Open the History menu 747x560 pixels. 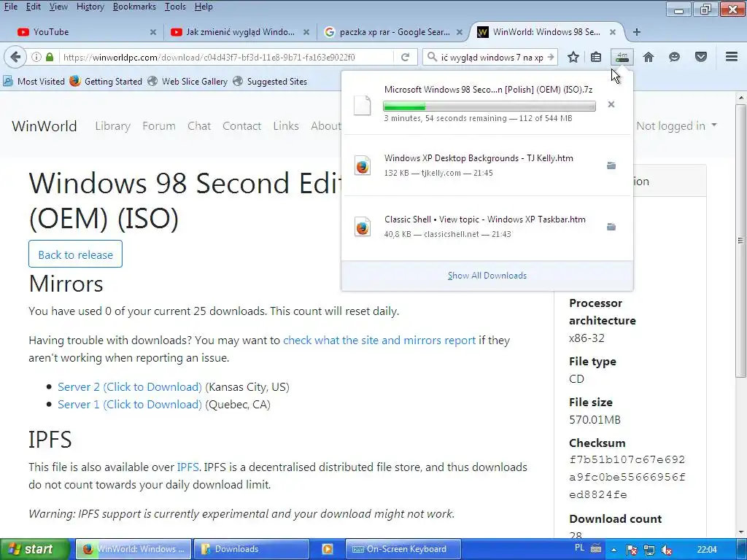tap(90, 7)
